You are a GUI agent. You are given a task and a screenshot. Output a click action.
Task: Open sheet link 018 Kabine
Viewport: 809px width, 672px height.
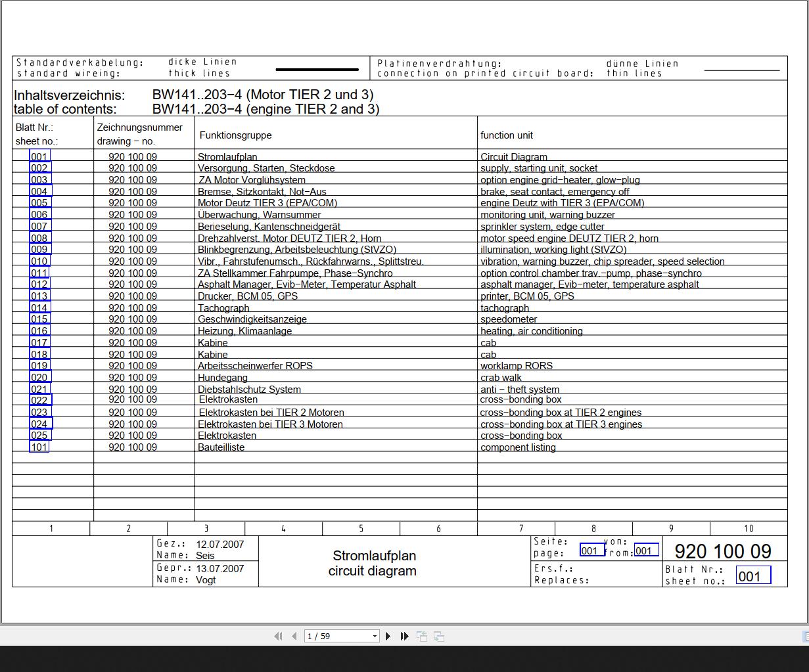(x=39, y=354)
